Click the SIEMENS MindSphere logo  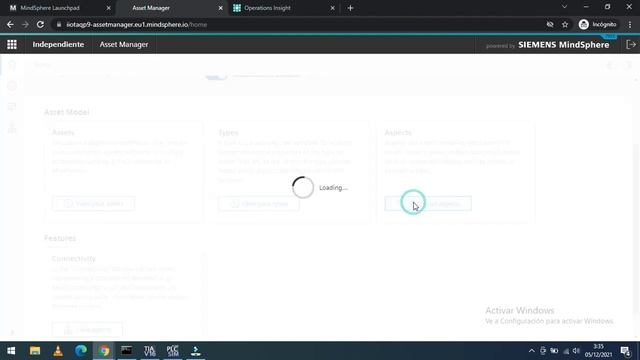point(563,45)
